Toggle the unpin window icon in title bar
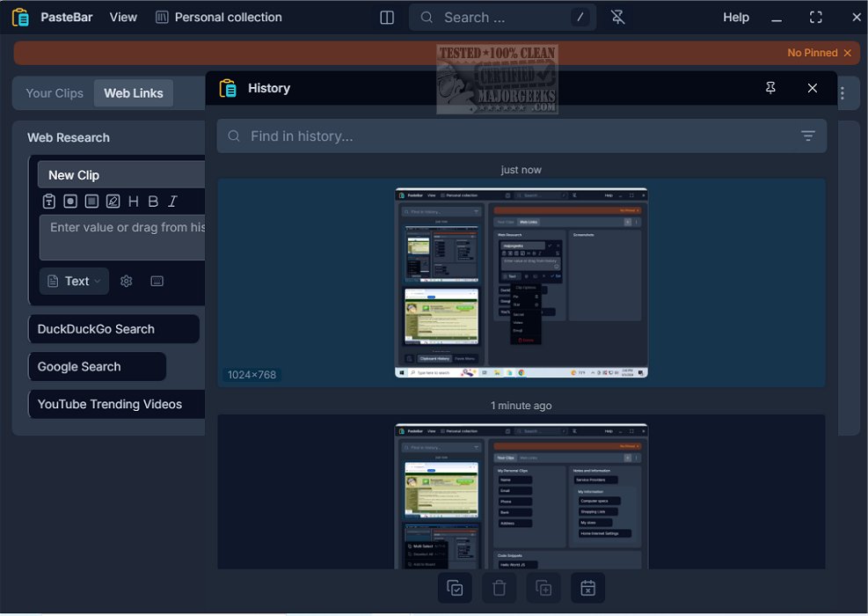Screen dimensions: 868x616 pos(617,18)
